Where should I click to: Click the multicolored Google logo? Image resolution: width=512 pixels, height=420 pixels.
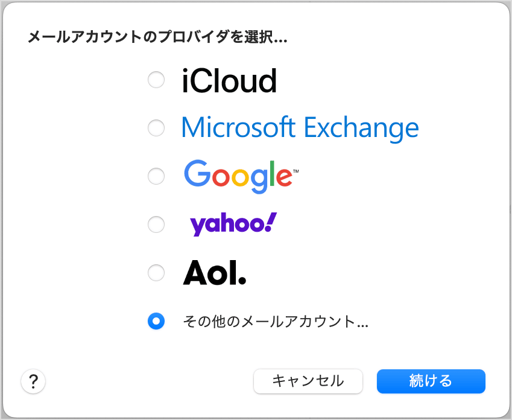pos(240,176)
